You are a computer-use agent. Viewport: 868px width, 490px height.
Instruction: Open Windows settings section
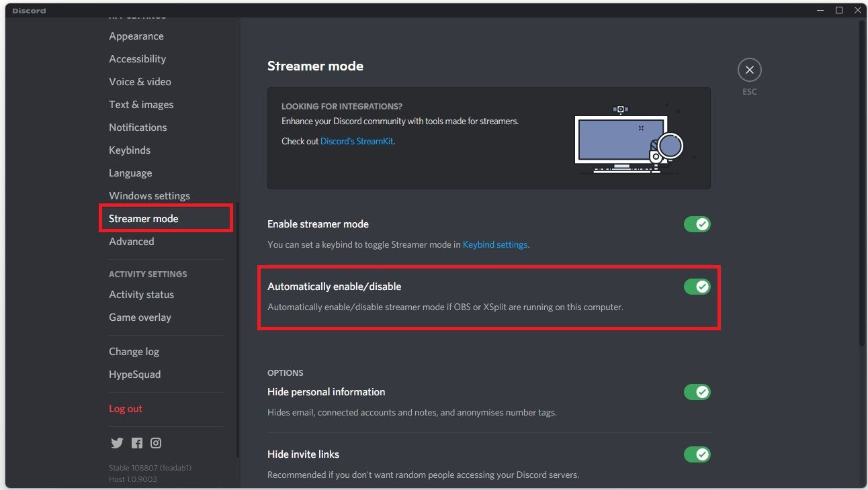point(149,195)
